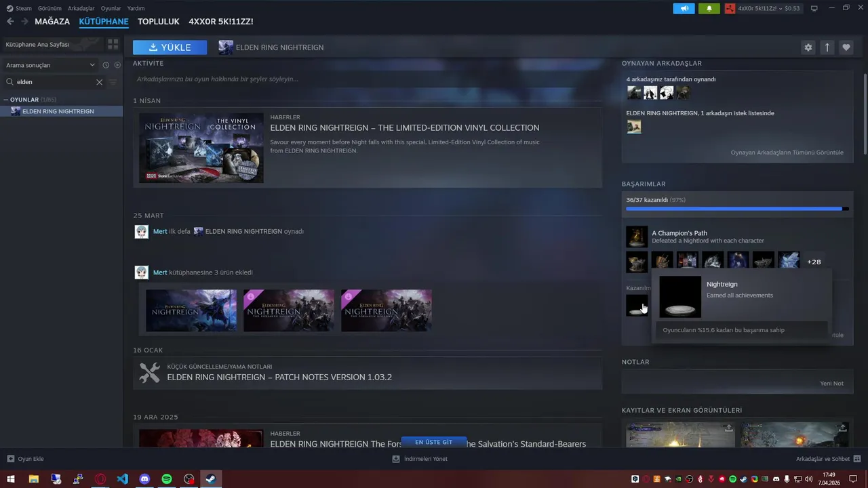Open File Explorer from taskbar
This screenshot has width=868, height=488.
(x=33, y=479)
